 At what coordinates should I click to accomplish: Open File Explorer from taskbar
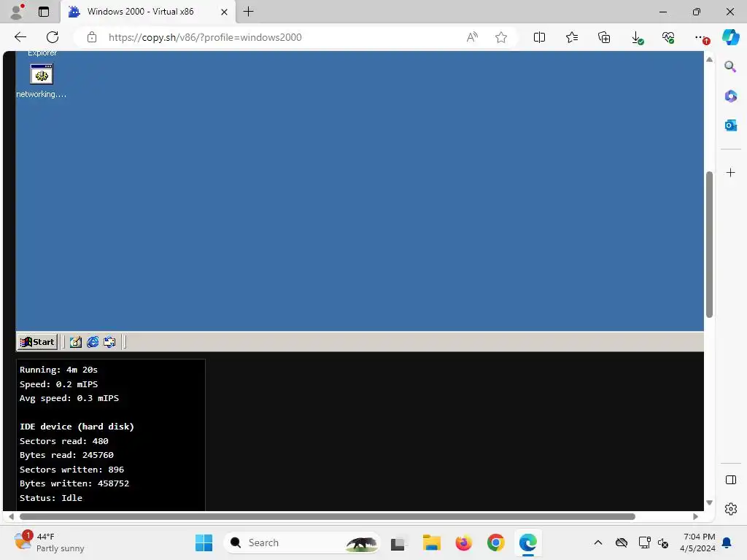point(432,542)
